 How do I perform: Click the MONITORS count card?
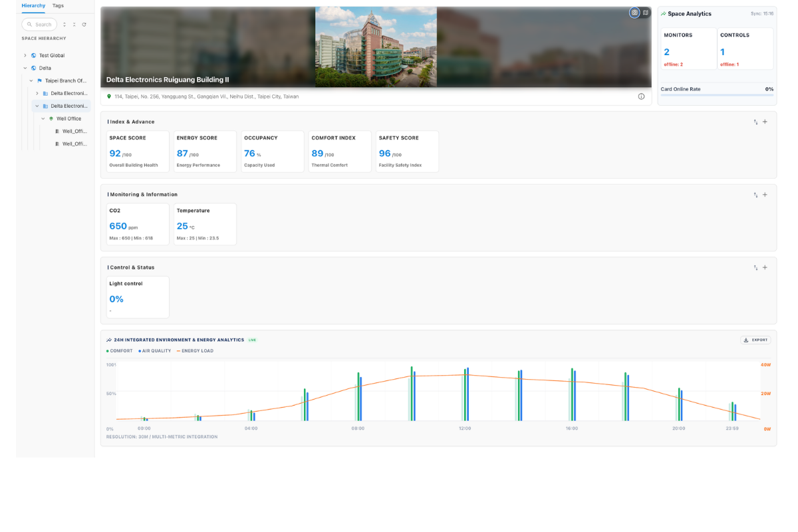coord(689,49)
